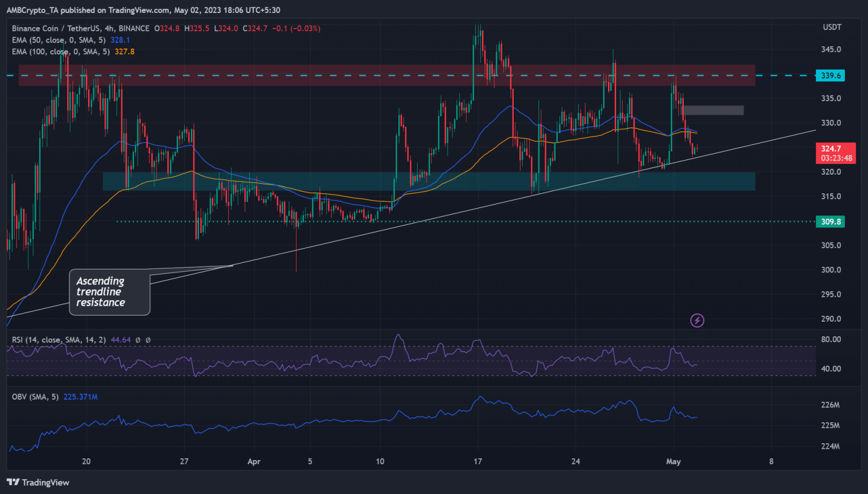Select the OBV indicator legend
The height and width of the screenshot is (494, 868).
coord(35,397)
